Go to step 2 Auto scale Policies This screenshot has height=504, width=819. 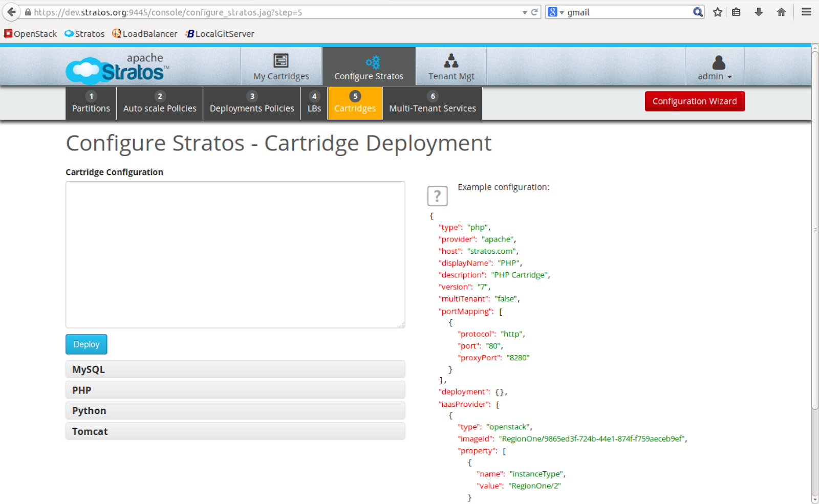point(160,103)
